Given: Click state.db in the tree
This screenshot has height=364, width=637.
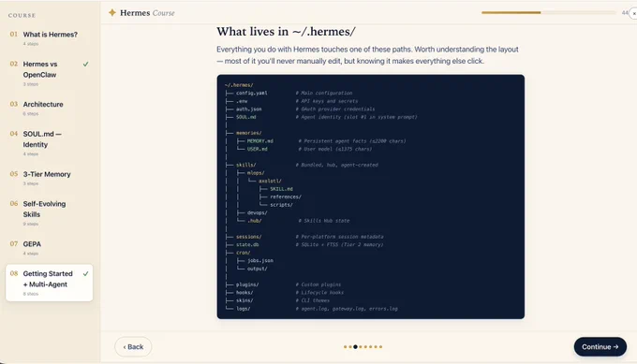Looking at the screenshot, I should [x=247, y=245].
